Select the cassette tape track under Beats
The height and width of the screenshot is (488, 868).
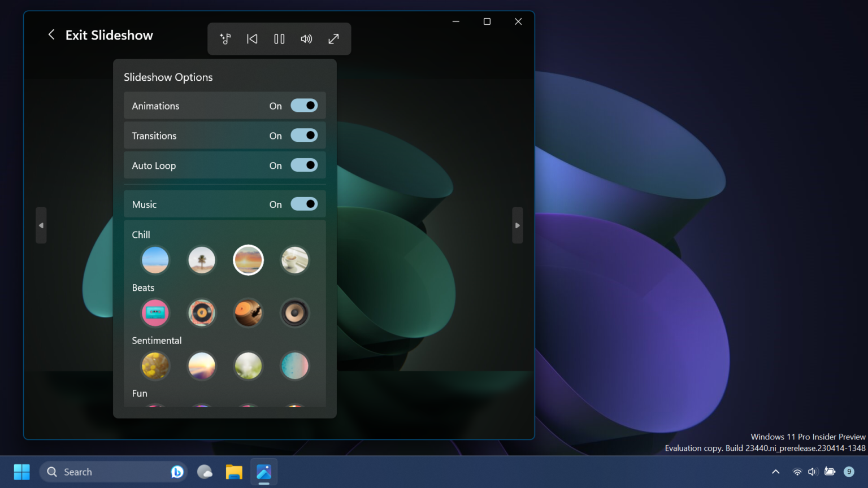pyautogui.click(x=155, y=312)
